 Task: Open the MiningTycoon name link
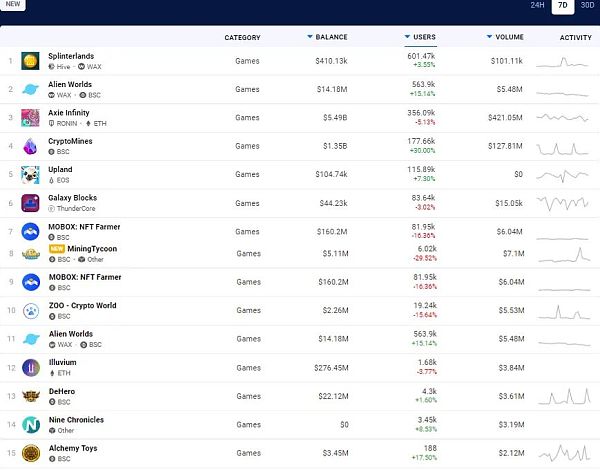[93, 247]
